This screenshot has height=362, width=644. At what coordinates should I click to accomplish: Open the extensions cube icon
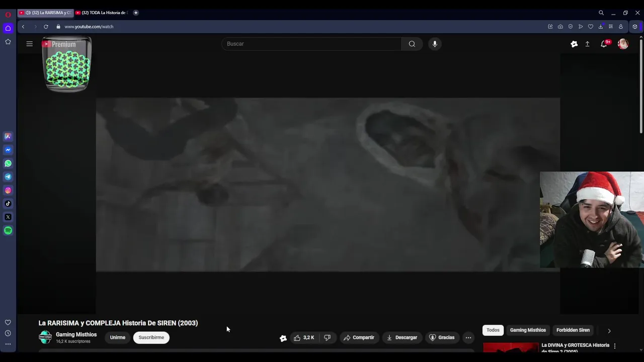(x=635, y=27)
